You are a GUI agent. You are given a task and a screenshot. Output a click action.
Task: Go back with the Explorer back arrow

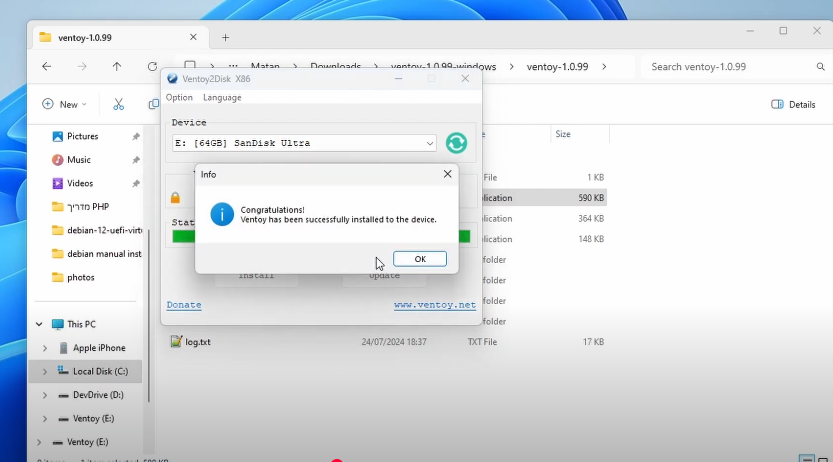(x=47, y=66)
